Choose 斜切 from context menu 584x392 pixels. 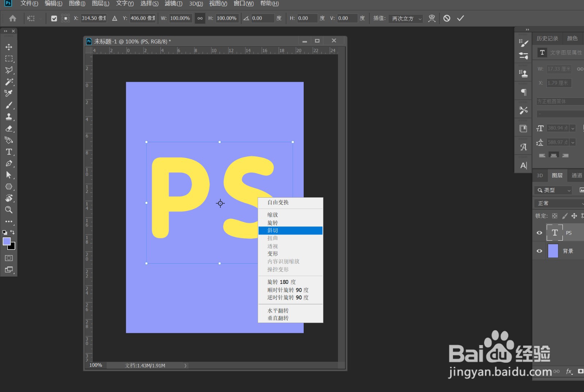coord(290,230)
